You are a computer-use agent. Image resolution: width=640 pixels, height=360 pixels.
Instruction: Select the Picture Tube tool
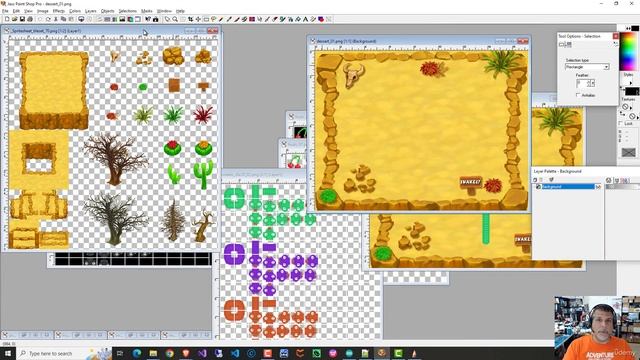(x=282, y=19)
